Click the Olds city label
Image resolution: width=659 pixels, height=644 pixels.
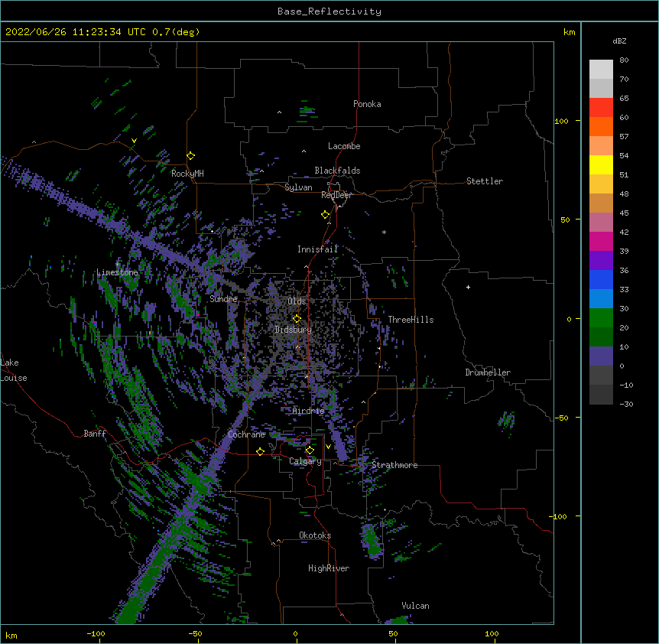[x=297, y=301]
